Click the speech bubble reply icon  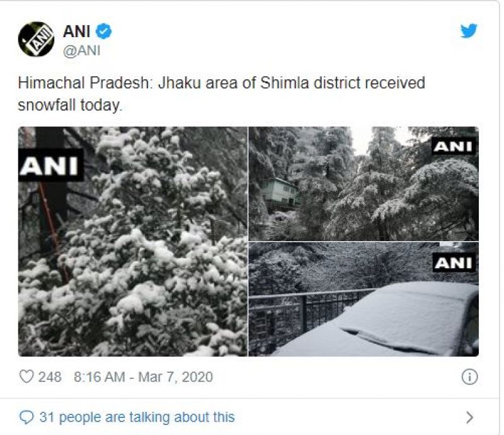[x=26, y=417]
